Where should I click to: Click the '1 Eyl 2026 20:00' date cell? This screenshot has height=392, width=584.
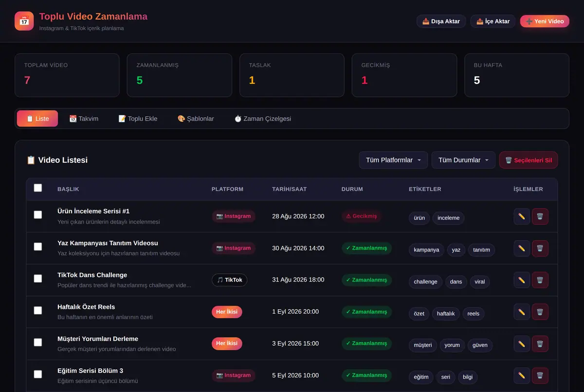(x=295, y=312)
